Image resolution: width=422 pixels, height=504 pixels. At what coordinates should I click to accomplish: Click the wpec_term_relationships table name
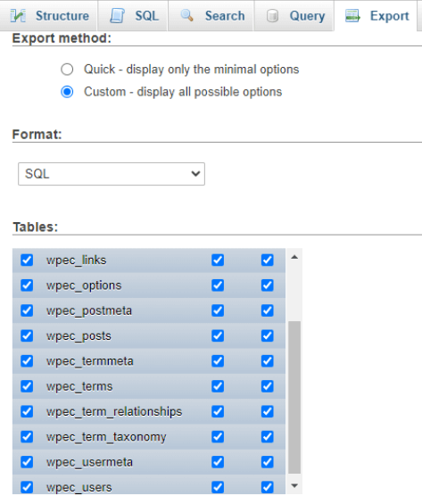[114, 412]
